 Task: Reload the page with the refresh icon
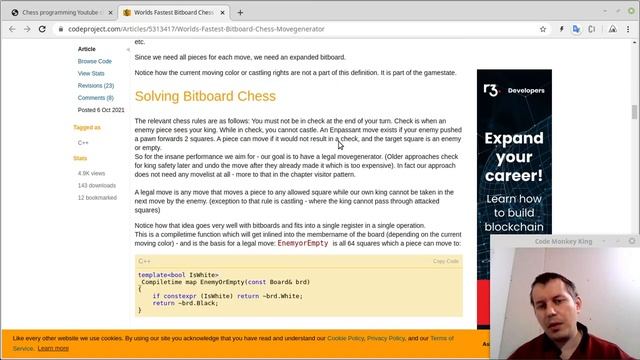pyautogui.click(x=42, y=29)
